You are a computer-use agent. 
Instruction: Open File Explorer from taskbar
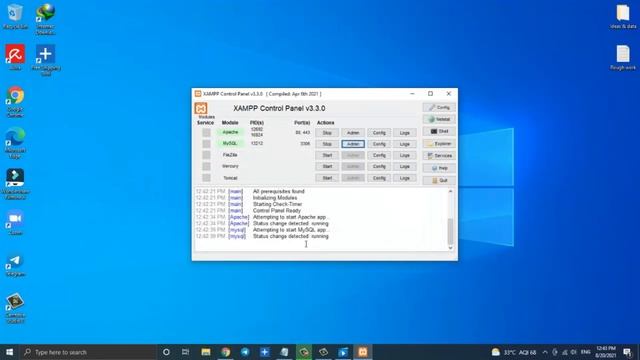(206, 352)
